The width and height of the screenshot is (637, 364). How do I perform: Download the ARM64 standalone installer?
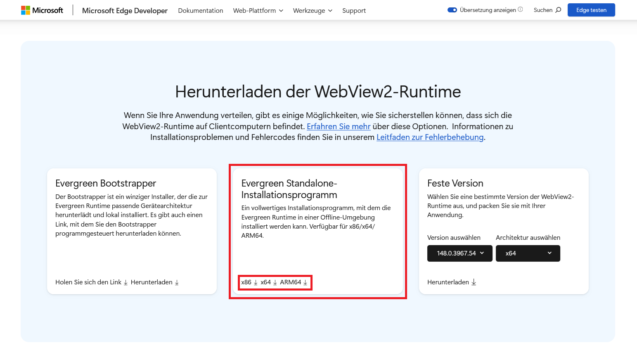(294, 282)
